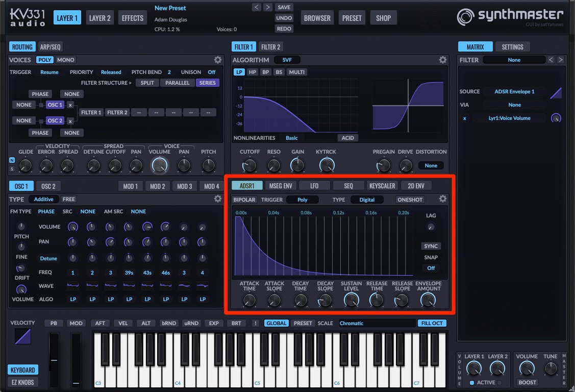Screen dimensions: 575x392
Task: Click the matrix Voice Volume amount knob
Action: pos(556,118)
